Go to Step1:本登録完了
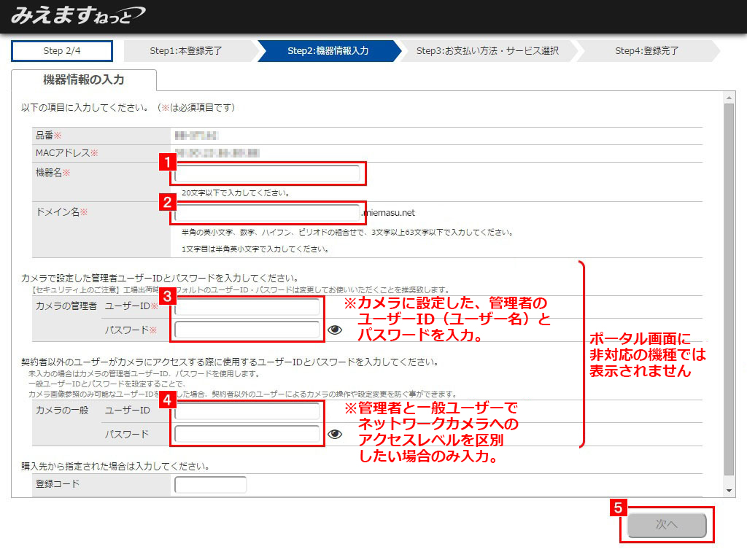 [x=187, y=51]
